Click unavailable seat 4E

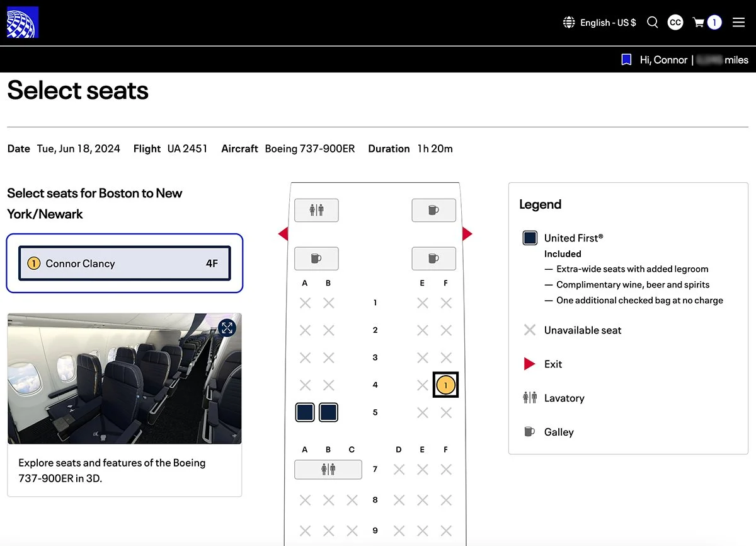pos(422,385)
